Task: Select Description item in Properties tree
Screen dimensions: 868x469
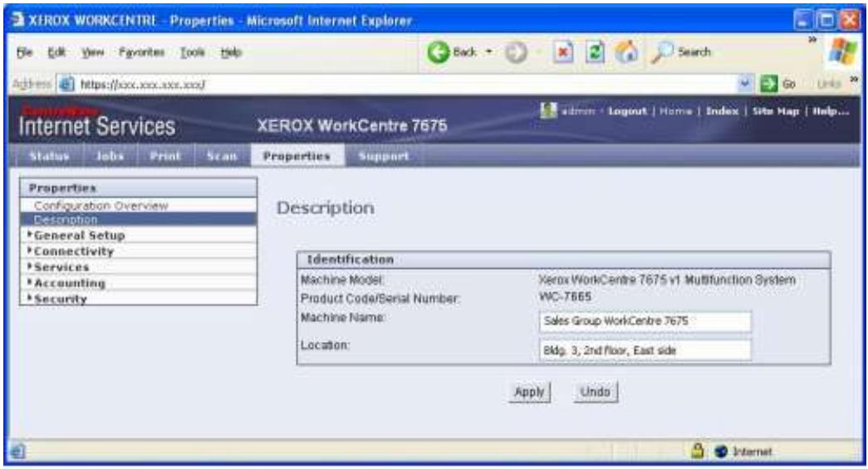Action: click(x=139, y=219)
